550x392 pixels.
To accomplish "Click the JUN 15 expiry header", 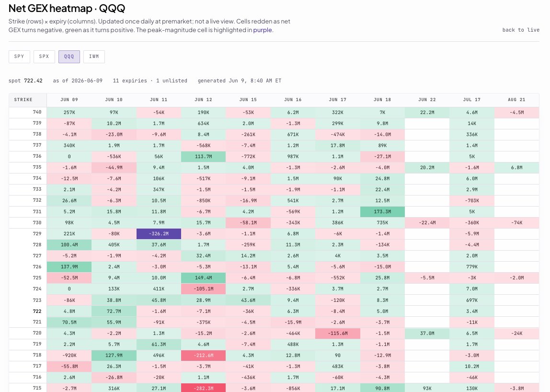I will [x=248, y=100].
